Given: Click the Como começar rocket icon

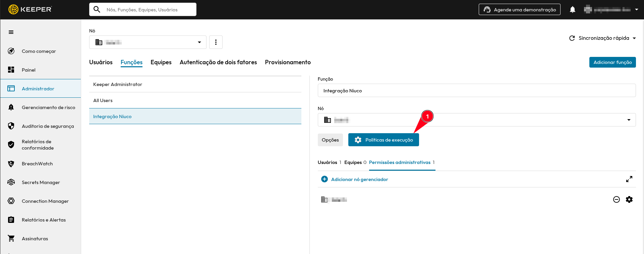Looking at the screenshot, I should [x=11, y=51].
